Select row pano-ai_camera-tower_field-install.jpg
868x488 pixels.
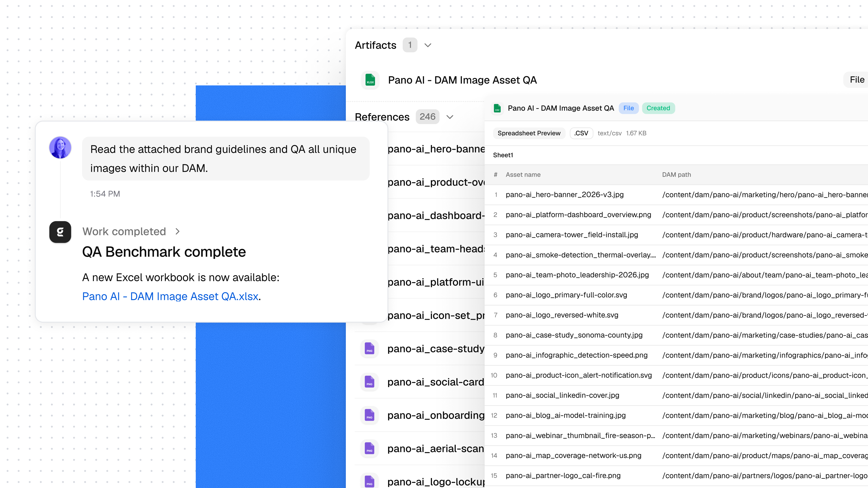coord(676,235)
